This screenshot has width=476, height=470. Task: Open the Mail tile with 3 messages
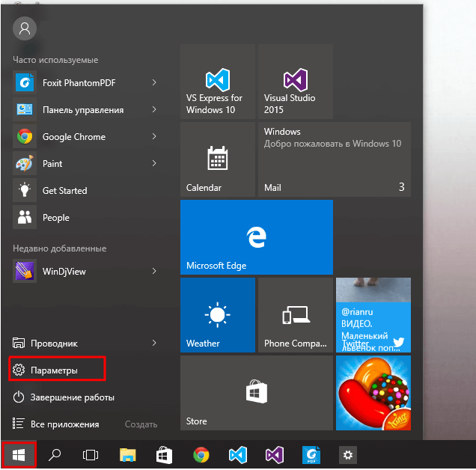pyautogui.click(x=334, y=159)
